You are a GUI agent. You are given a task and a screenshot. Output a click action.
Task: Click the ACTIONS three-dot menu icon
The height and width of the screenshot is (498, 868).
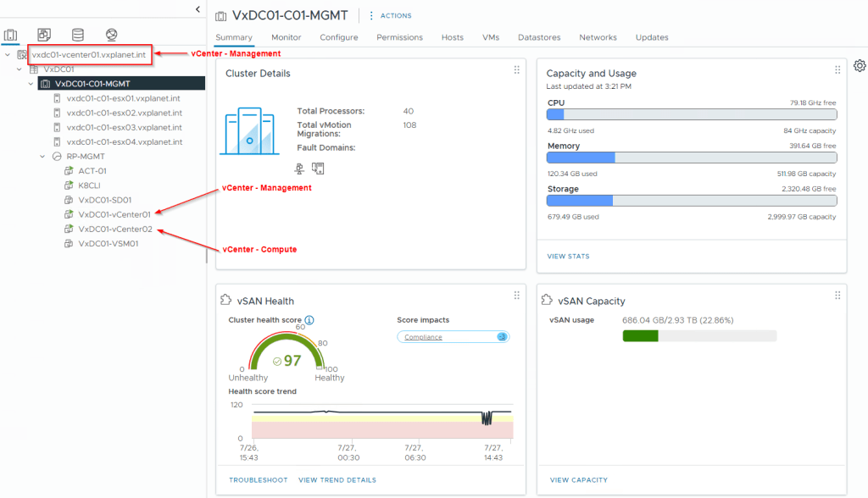point(371,15)
